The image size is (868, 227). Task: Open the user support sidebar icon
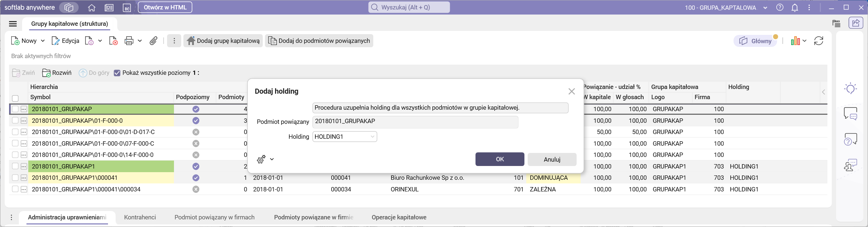pyautogui.click(x=850, y=165)
